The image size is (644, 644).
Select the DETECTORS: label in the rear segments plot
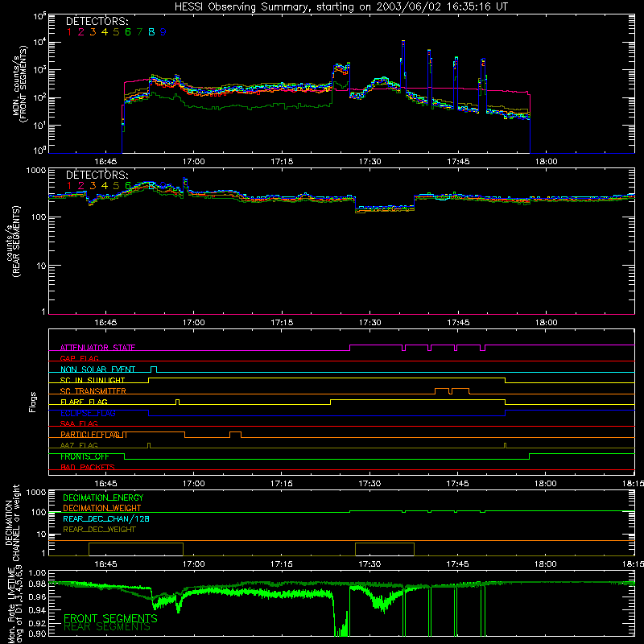pyautogui.click(x=97, y=175)
